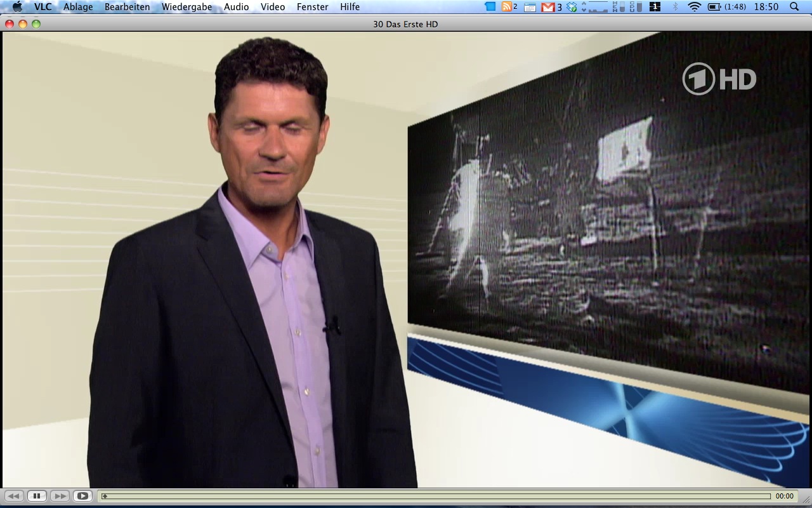Click the 18:50 clock
The image size is (812, 508).
[766, 7]
